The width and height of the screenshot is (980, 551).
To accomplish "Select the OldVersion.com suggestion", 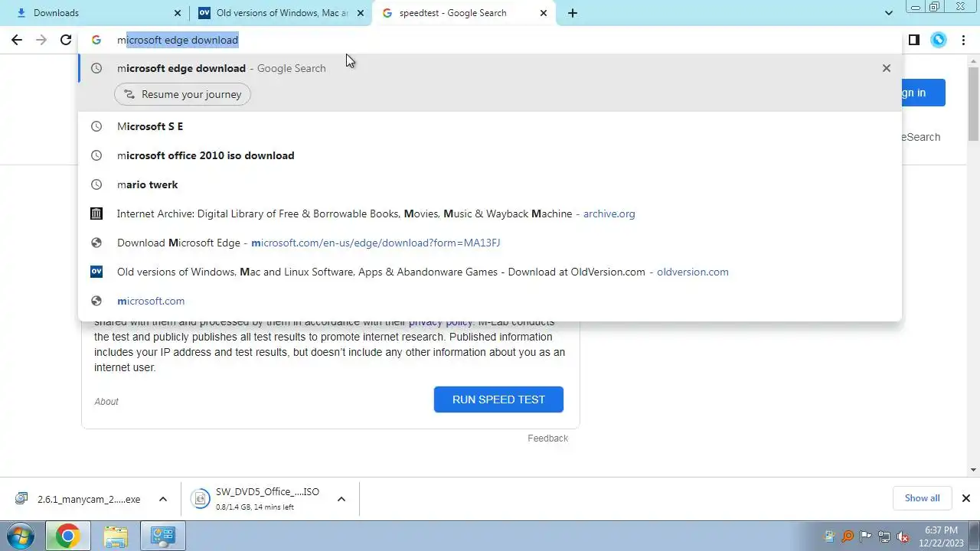I will pyautogui.click(x=490, y=272).
